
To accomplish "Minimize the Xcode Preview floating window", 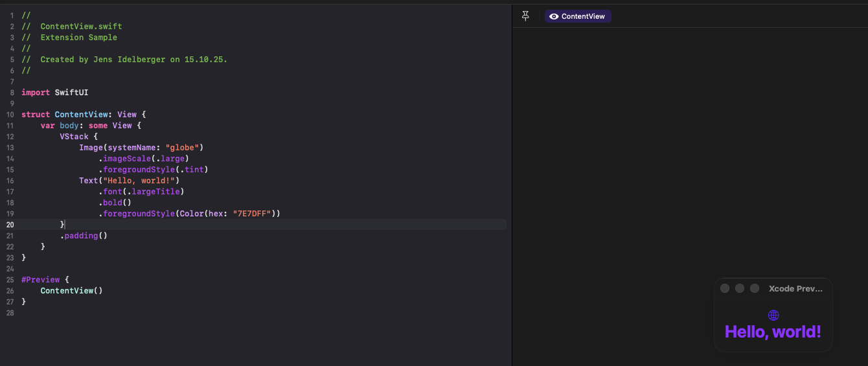I will [740, 288].
